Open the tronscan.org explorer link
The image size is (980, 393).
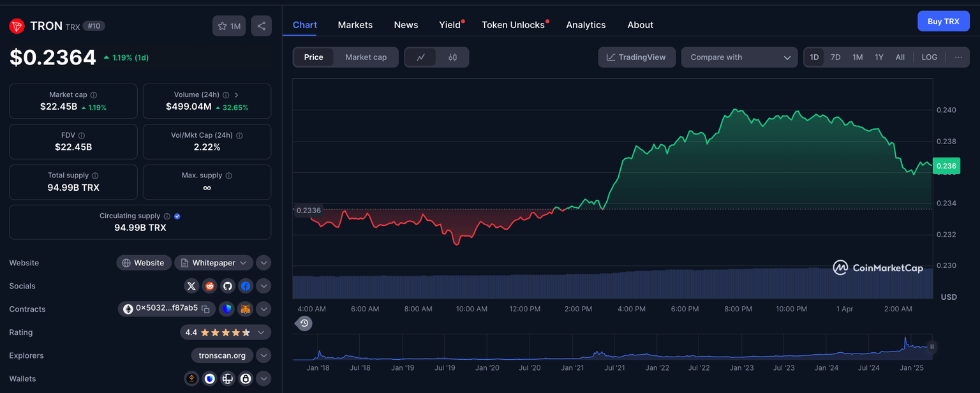(x=222, y=355)
